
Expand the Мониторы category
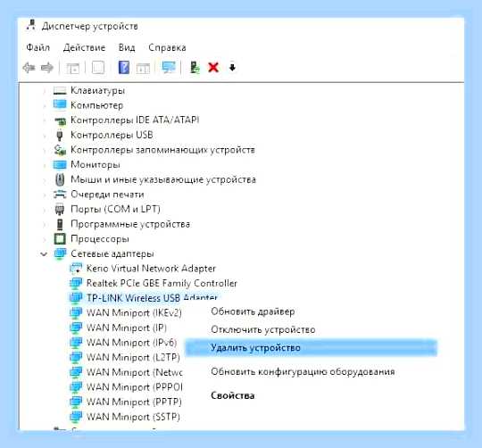[45, 165]
